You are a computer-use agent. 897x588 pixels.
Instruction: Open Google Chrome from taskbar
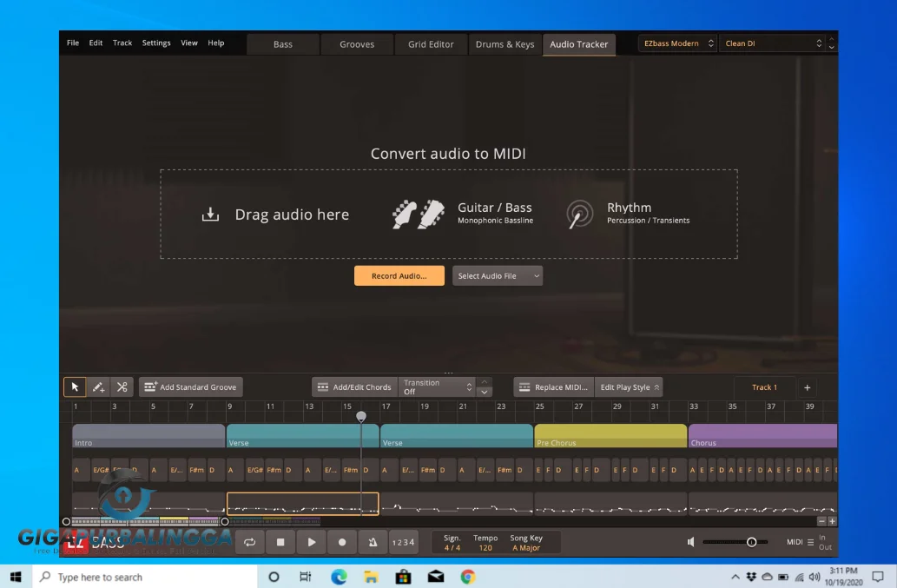click(468, 577)
